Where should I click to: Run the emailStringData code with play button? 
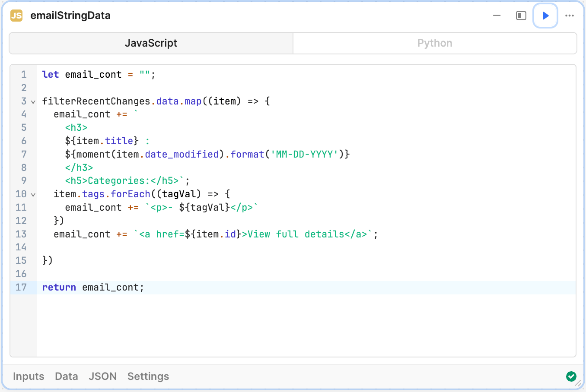coord(545,16)
